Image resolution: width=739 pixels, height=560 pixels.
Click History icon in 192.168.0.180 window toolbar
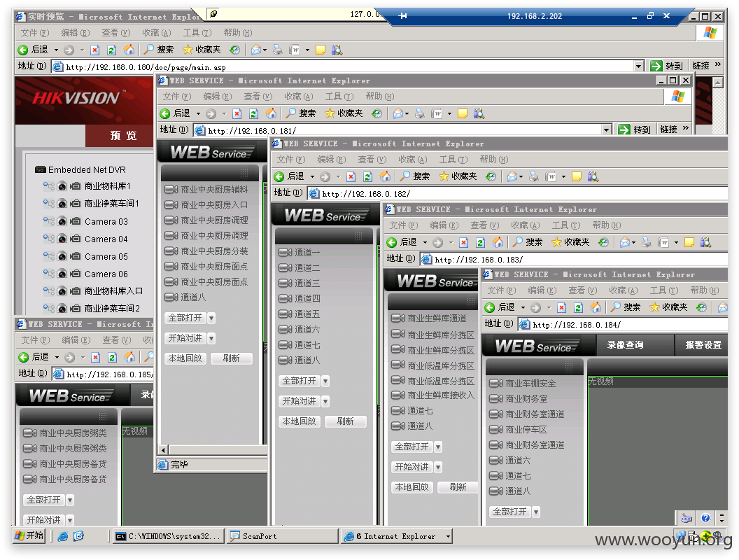(234, 50)
